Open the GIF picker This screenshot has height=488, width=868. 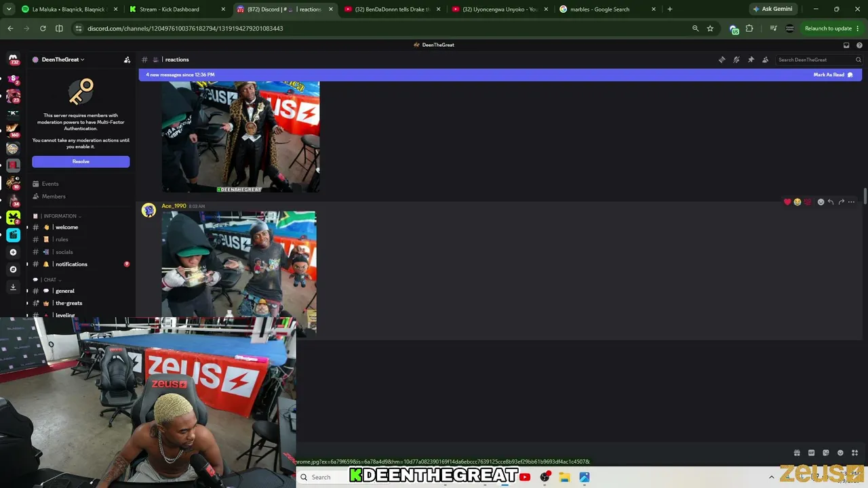click(811, 453)
